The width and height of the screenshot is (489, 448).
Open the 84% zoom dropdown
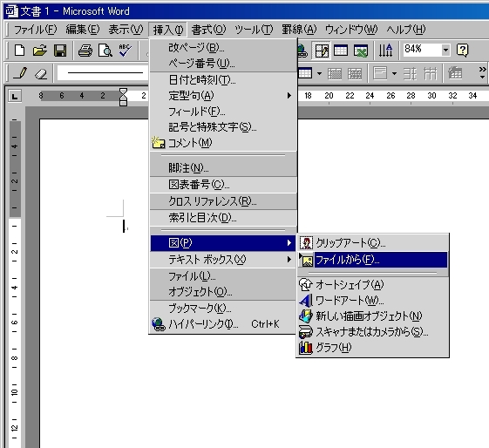(445, 50)
